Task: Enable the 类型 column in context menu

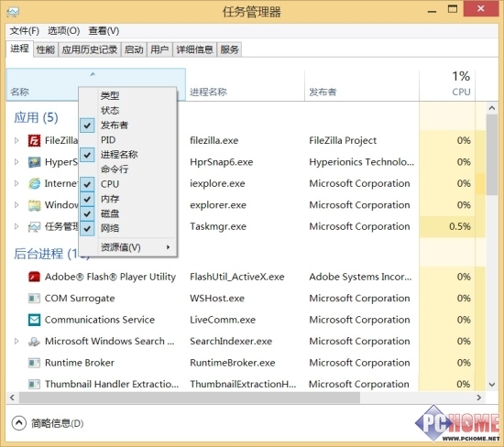Action: [127, 95]
